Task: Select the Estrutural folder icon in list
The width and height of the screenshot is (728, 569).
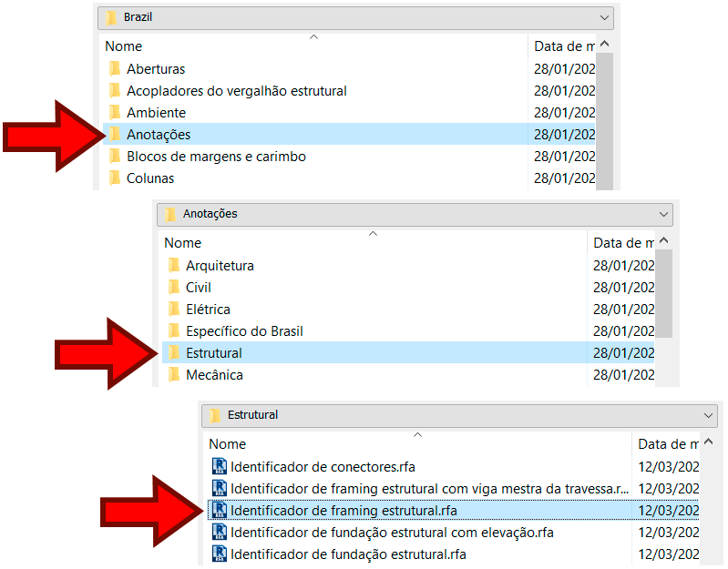Action: coord(174,353)
